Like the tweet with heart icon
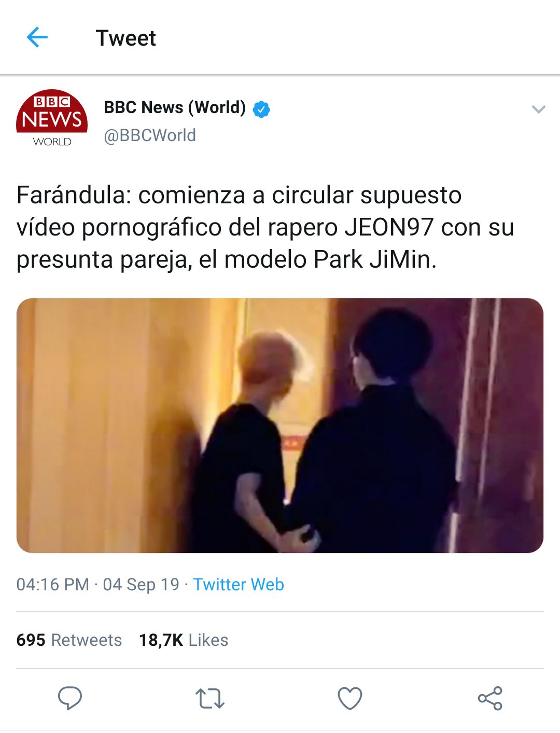Viewport: 560px width, 733px height. [350, 698]
